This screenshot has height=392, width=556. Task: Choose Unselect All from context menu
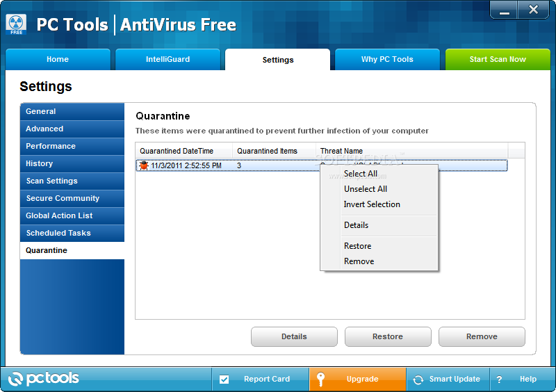coord(379,189)
